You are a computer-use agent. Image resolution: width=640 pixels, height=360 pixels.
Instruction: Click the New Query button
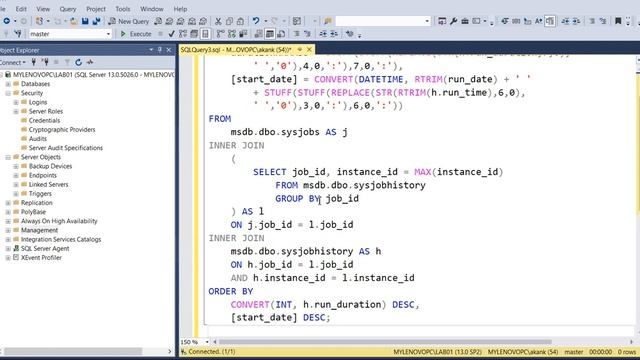pyautogui.click(x=129, y=21)
